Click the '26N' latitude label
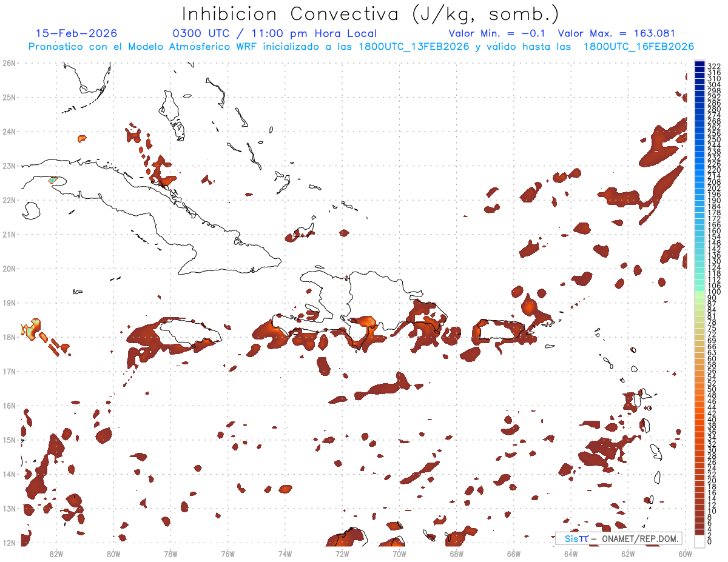 point(8,63)
